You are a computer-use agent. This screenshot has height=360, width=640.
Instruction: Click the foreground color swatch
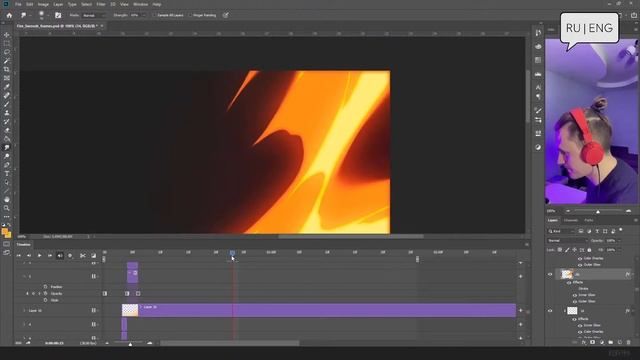[x=5, y=232]
